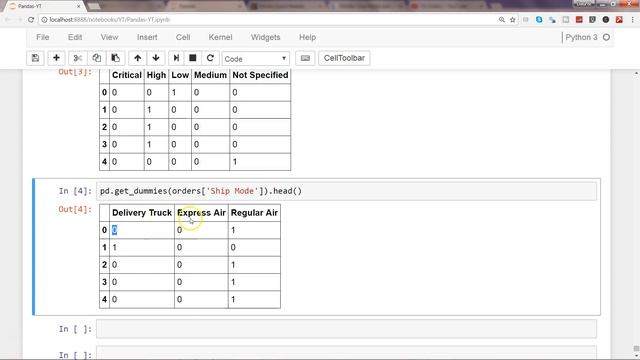Image resolution: width=640 pixels, height=360 pixels.
Task: Open the Cell menu
Action: pos(183,37)
